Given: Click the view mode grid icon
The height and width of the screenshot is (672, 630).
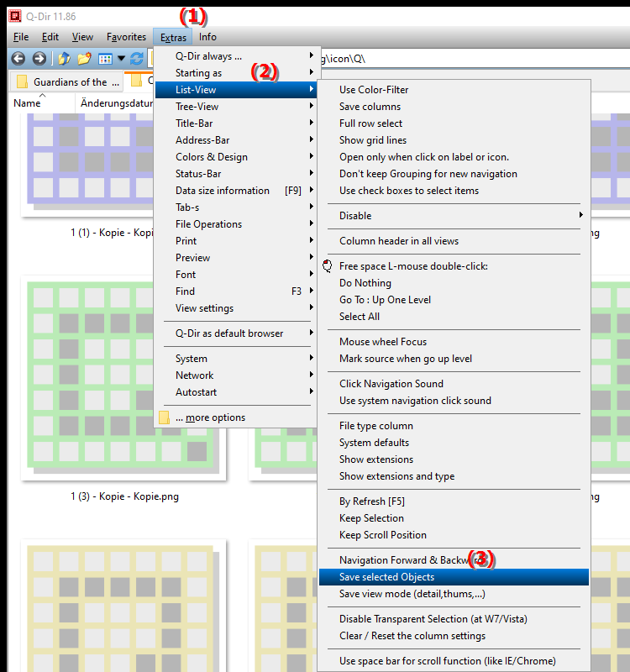Looking at the screenshot, I should [105, 59].
